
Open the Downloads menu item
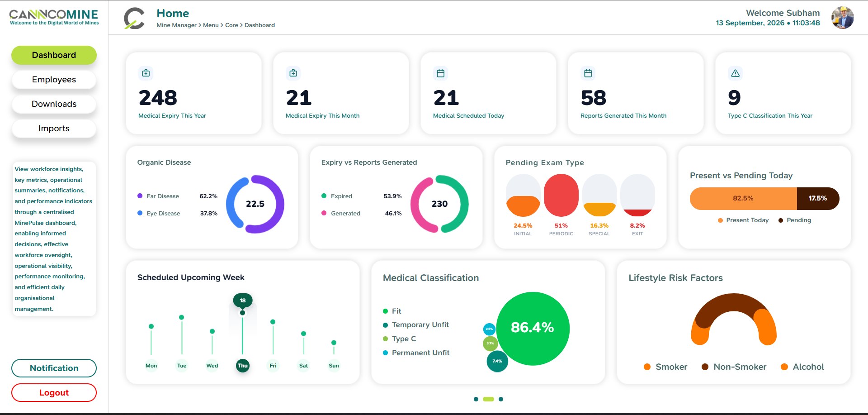(x=54, y=104)
